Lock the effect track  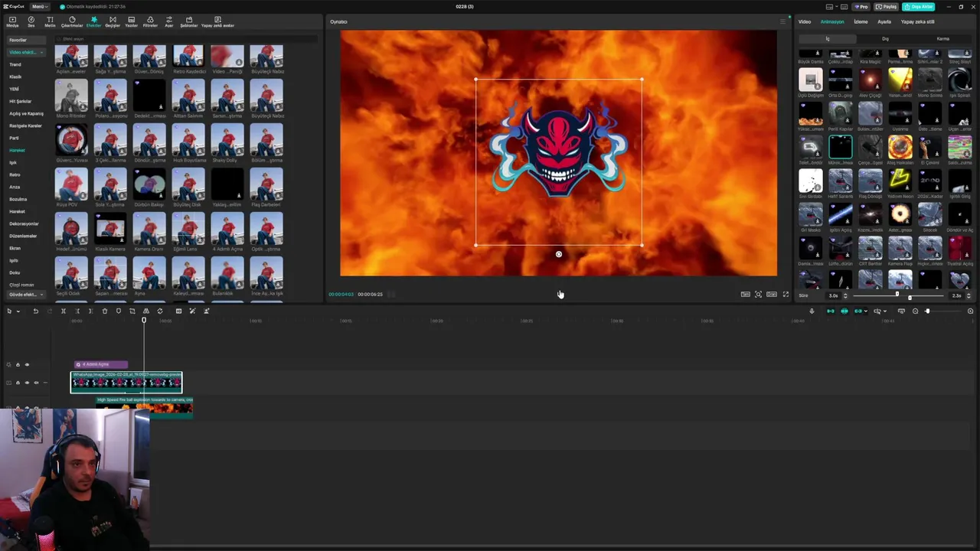point(18,365)
